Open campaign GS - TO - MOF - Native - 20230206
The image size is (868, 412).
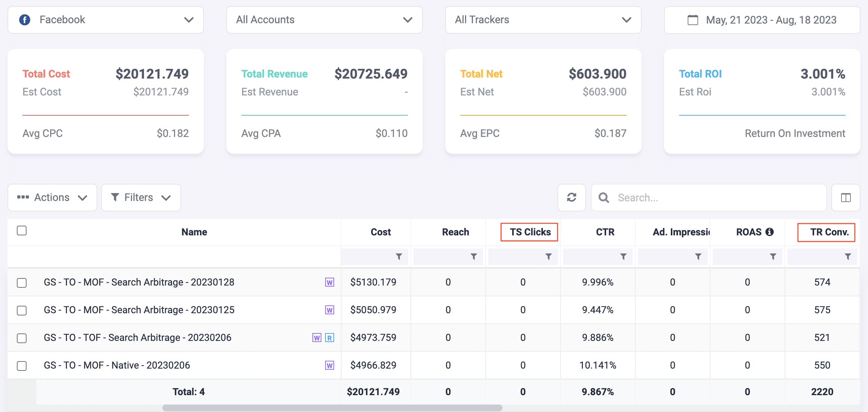point(117,365)
